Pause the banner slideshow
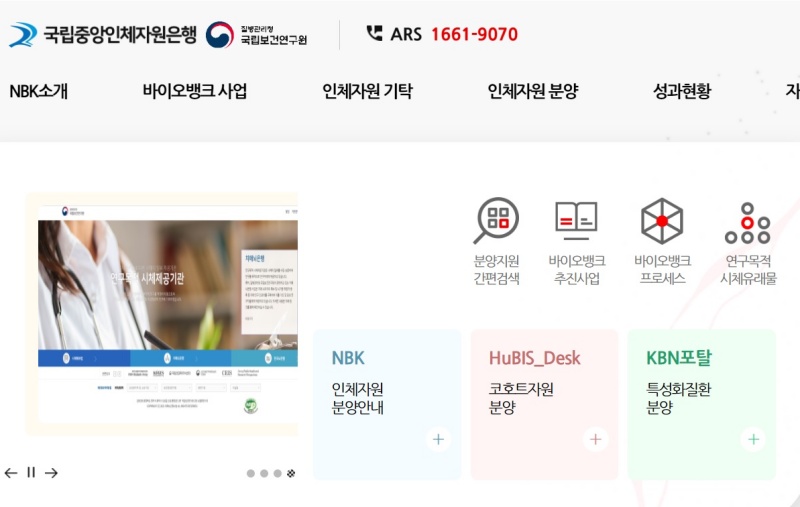This screenshot has height=507, width=800. (x=31, y=473)
